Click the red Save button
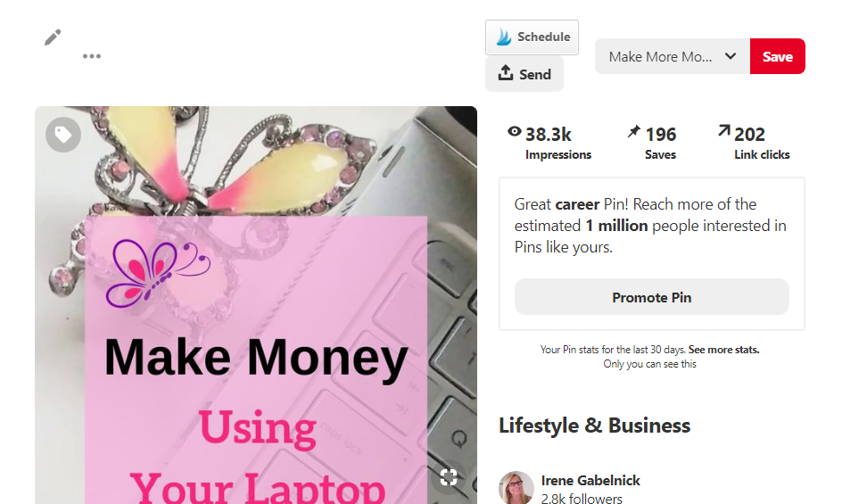Screen dimensions: 867x504 [778, 56]
